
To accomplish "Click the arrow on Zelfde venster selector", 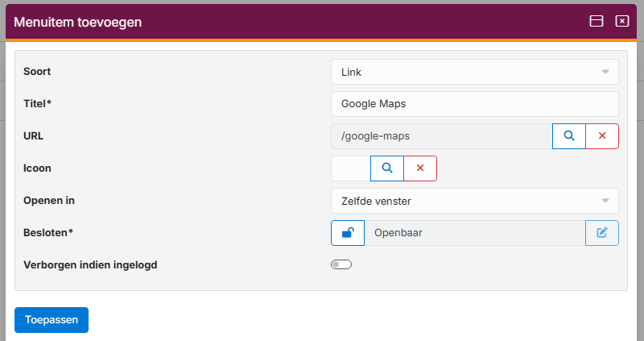I will (605, 201).
